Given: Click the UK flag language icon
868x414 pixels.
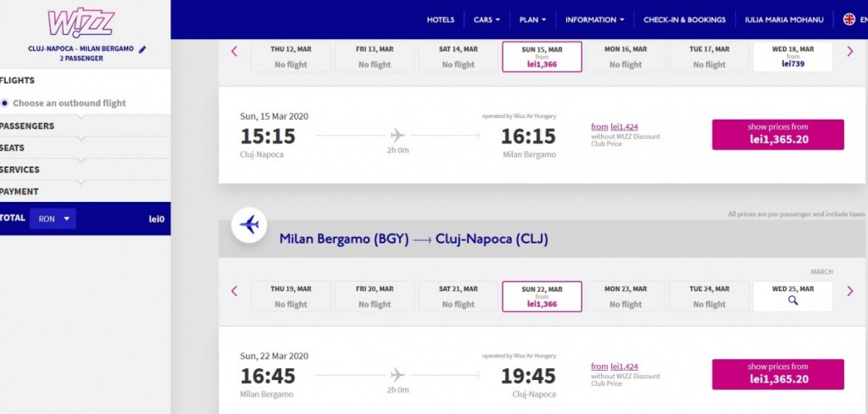Looking at the screenshot, I should [x=849, y=20].
